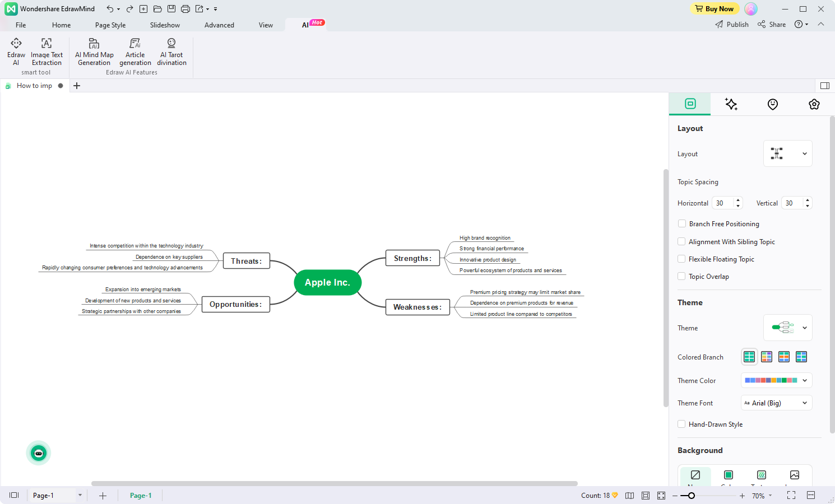
Task: Switch to the Home ribbon tab
Action: coord(62,25)
